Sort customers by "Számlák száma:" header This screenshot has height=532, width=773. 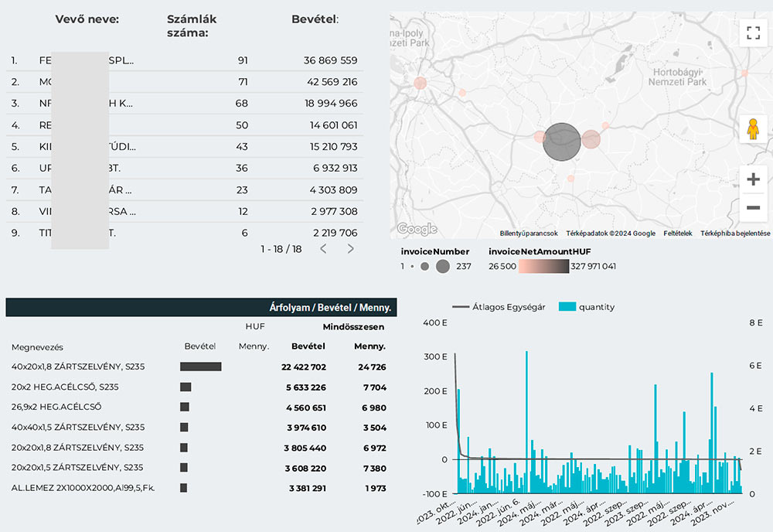click(192, 26)
